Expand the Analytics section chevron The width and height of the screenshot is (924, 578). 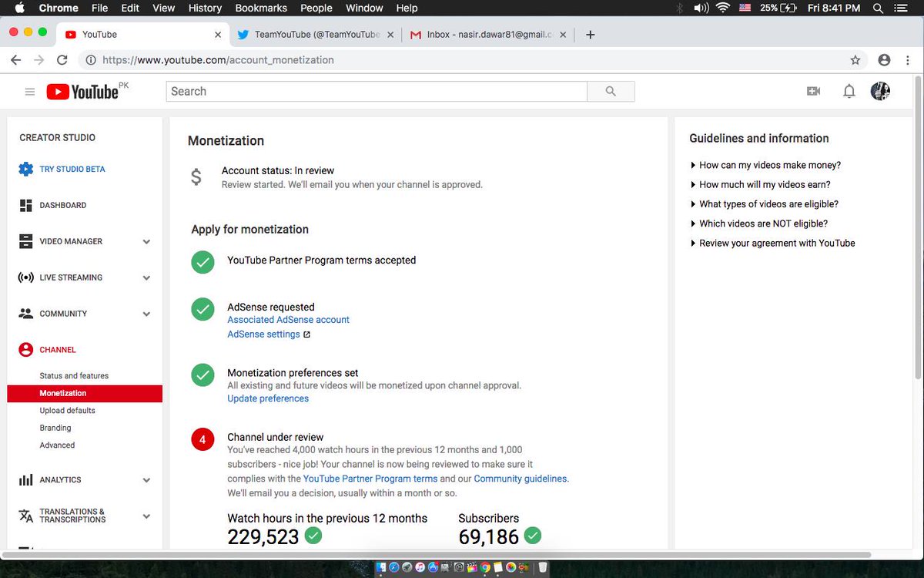pos(146,480)
